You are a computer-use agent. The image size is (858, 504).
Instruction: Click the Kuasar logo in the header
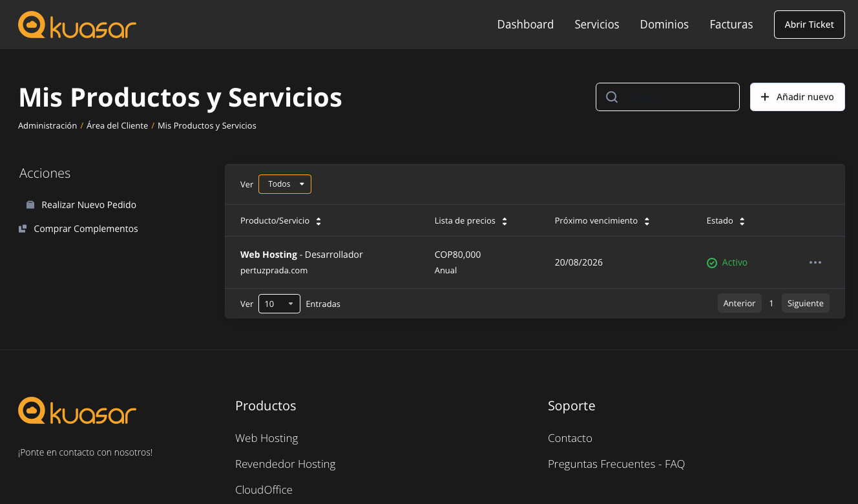76,25
